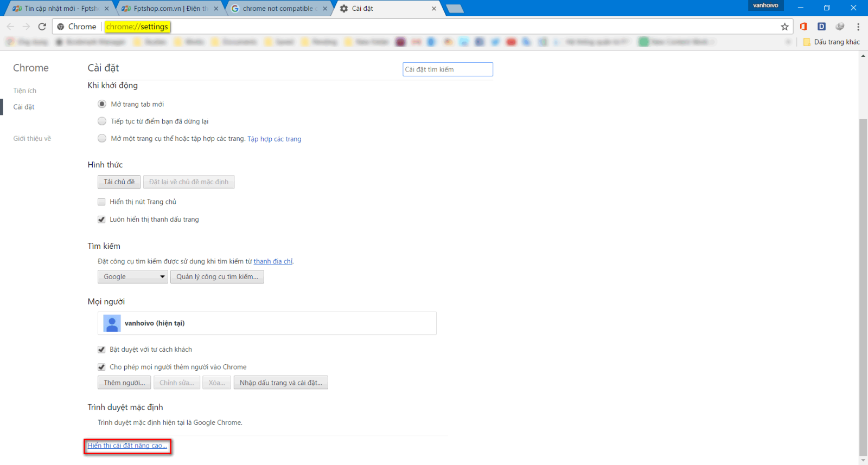Click the blue D extension icon

[x=821, y=27]
